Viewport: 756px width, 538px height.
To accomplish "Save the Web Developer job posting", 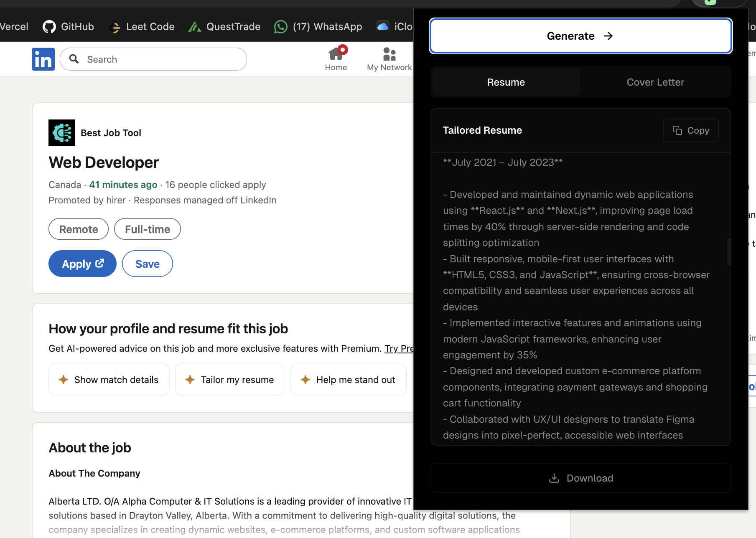I will click(x=147, y=264).
